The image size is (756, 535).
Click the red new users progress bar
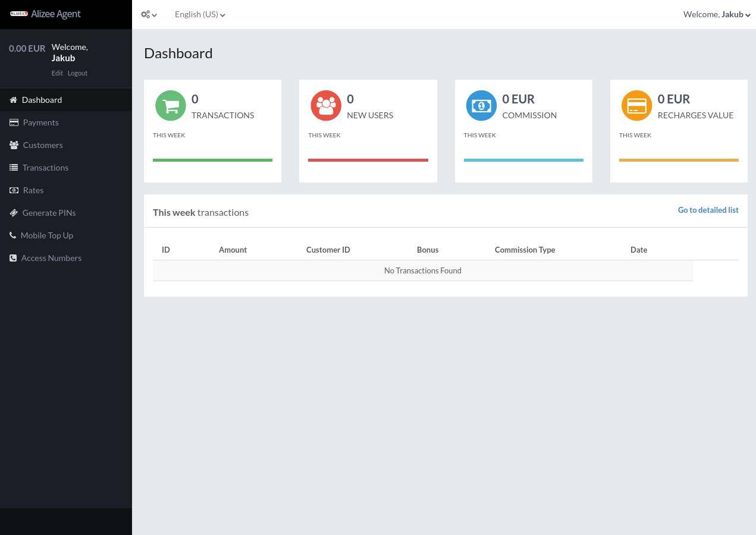368,160
